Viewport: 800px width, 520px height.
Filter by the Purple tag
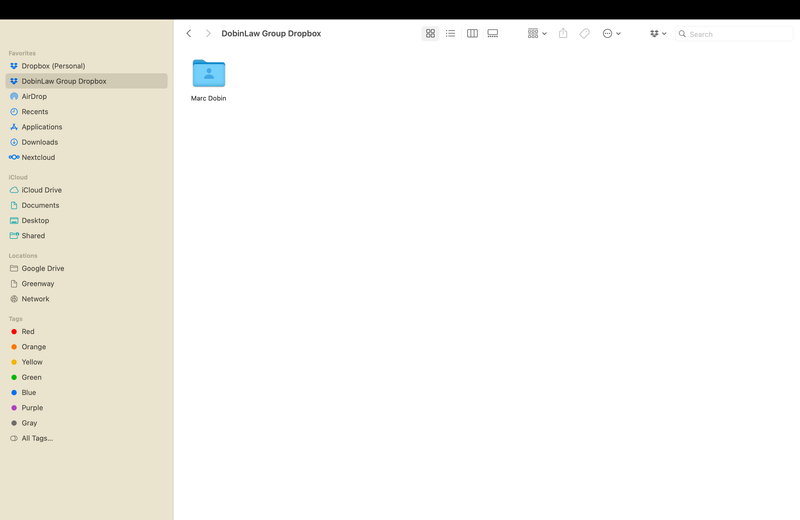coord(87,408)
